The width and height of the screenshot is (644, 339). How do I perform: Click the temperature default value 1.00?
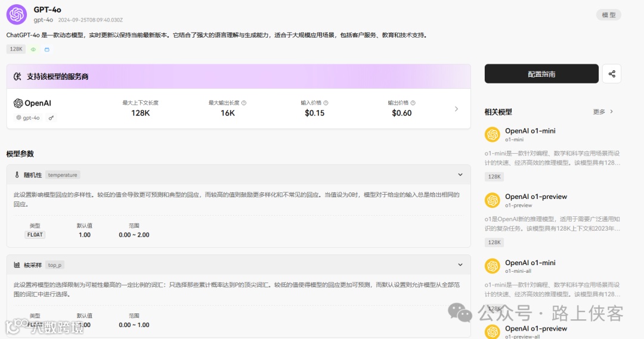pos(85,235)
